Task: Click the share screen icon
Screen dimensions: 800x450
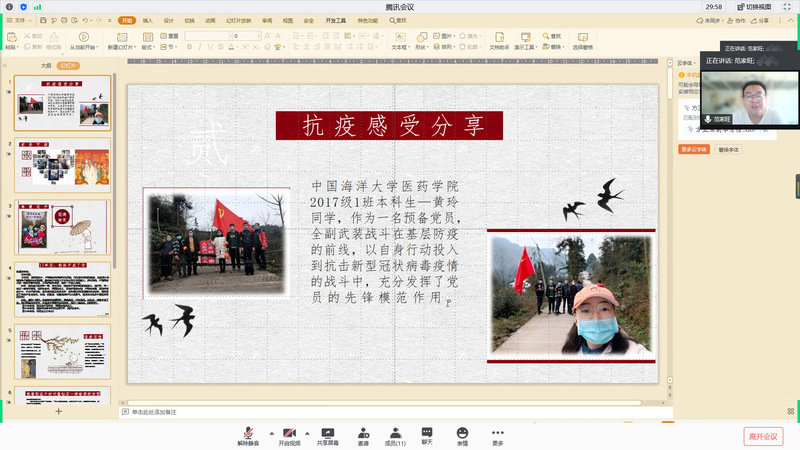Action: [x=328, y=433]
